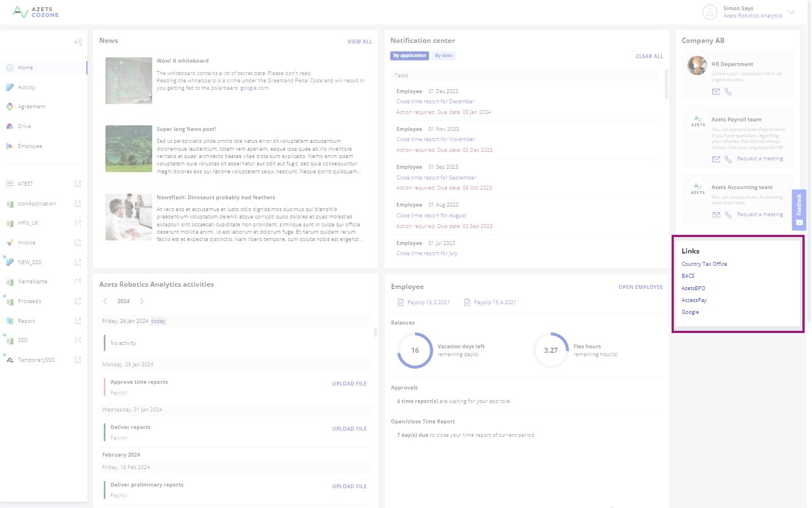
Task: Open the Simon Says profile dropdown
Action: 792,12
